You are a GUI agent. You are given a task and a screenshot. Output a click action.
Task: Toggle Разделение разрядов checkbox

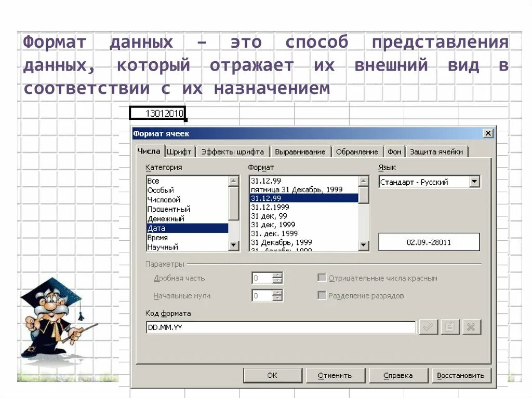tap(322, 295)
